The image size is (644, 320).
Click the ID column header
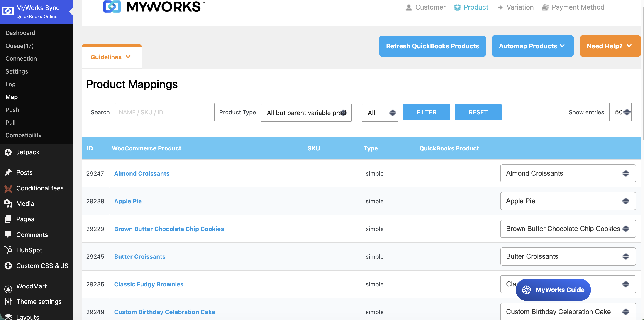point(90,148)
